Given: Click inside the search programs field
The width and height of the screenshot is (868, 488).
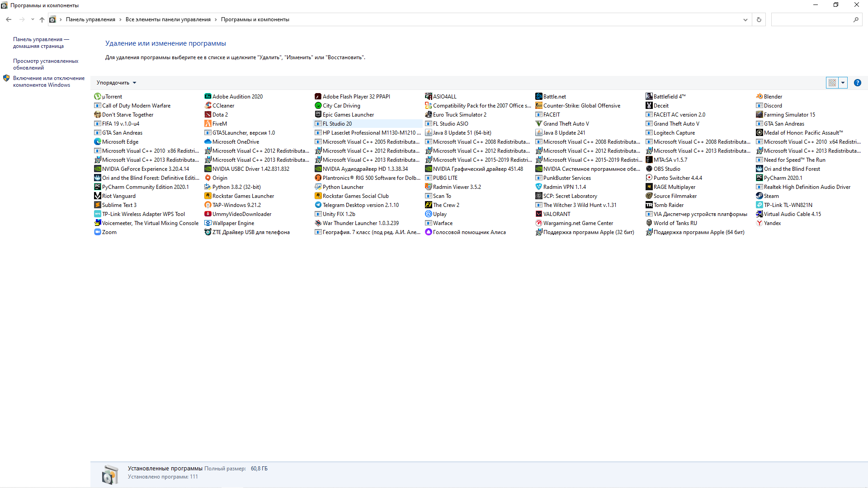Looking at the screenshot, I should click(x=811, y=19).
